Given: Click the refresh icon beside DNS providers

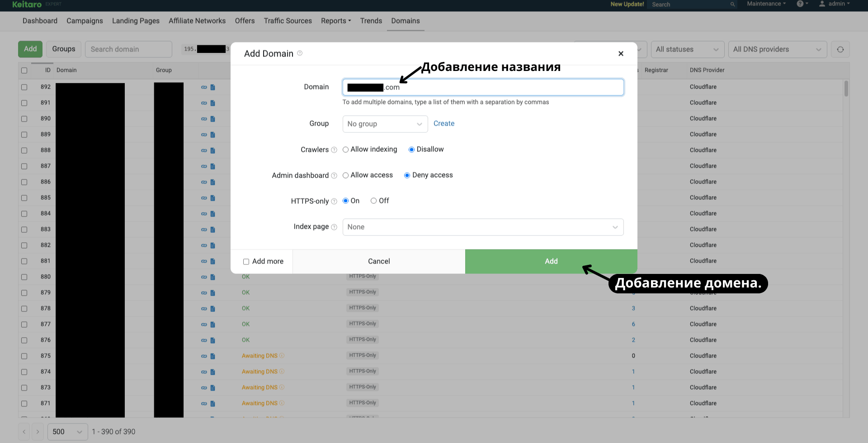Looking at the screenshot, I should 840,49.
